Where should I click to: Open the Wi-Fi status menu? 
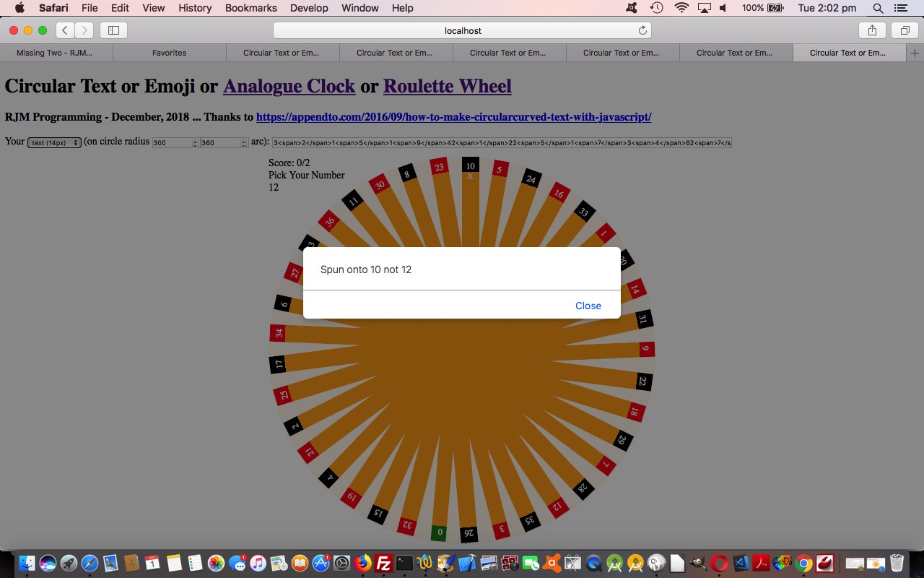coord(681,8)
